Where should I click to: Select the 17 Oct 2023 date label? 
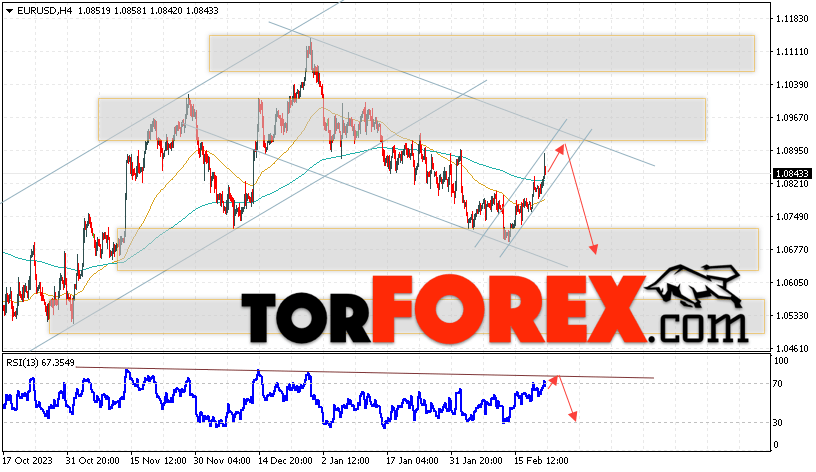pyautogui.click(x=28, y=461)
